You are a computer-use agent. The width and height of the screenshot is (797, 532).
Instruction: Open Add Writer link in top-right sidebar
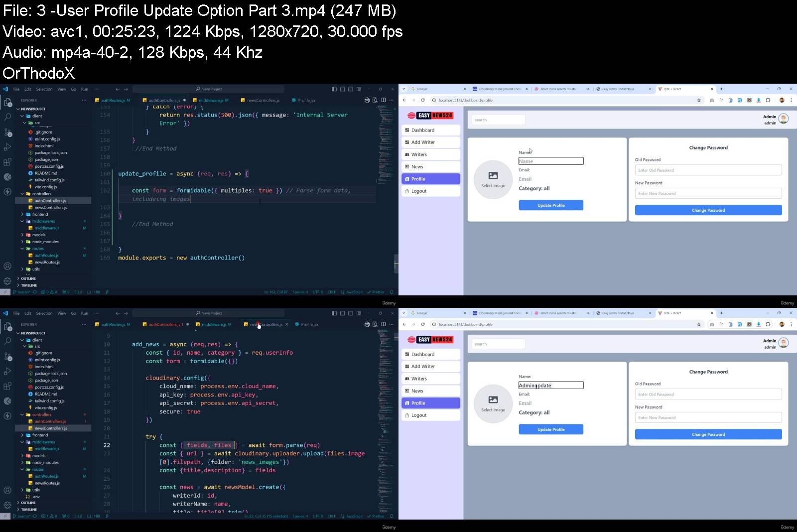431,142
